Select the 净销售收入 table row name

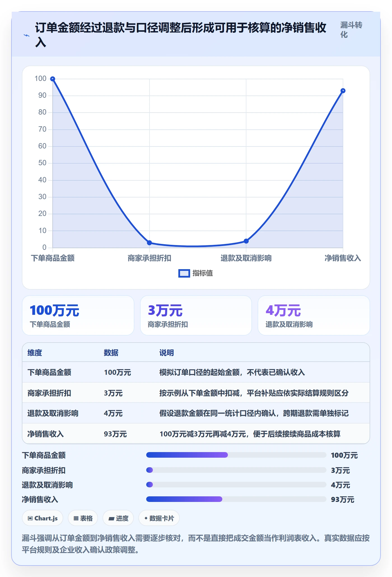click(x=46, y=434)
